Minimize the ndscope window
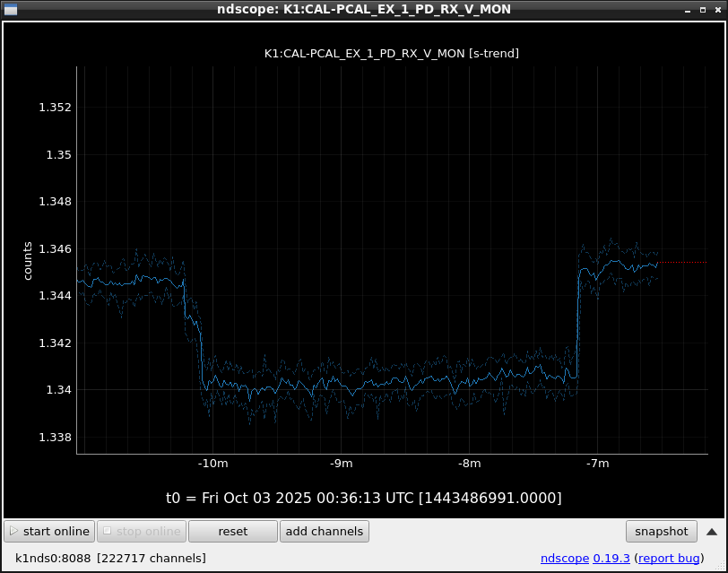Image resolution: width=728 pixels, height=573 pixels. tap(688, 10)
